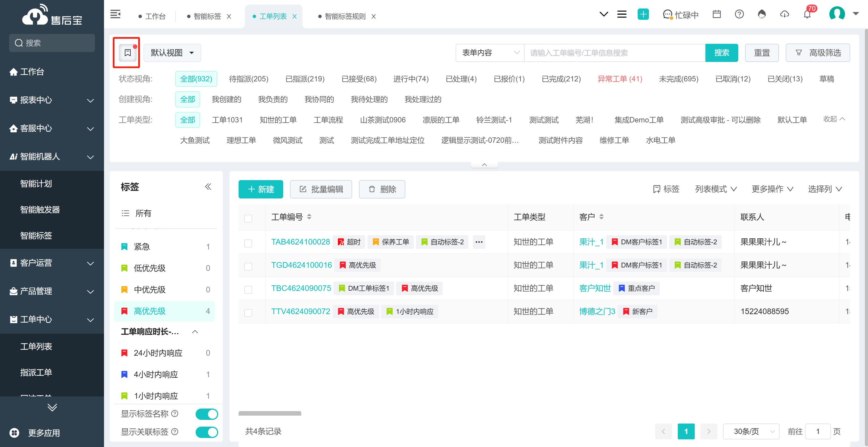The image size is (868, 447).
Task: Click the 忙碌中 status chat icon
Action: tap(668, 14)
